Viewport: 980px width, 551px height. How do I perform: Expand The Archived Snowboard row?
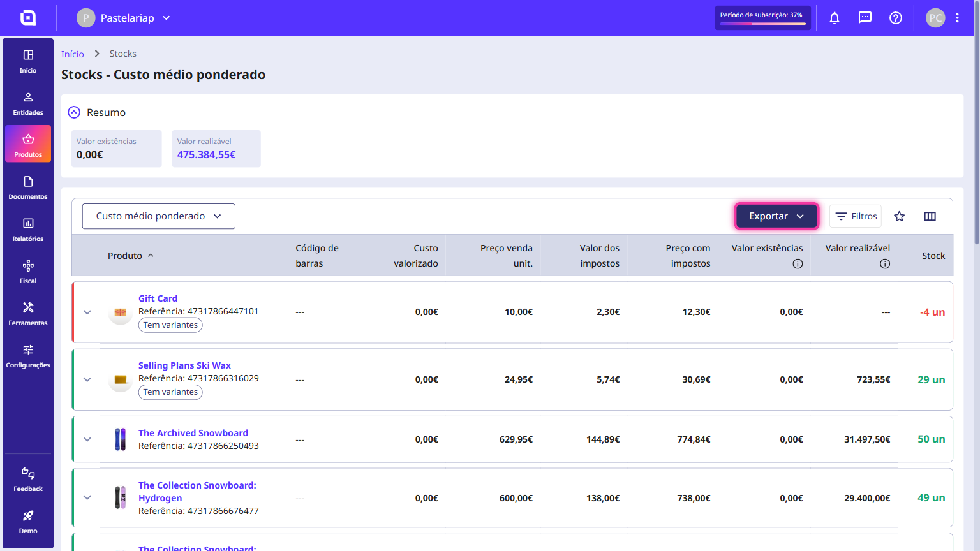(87, 439)
